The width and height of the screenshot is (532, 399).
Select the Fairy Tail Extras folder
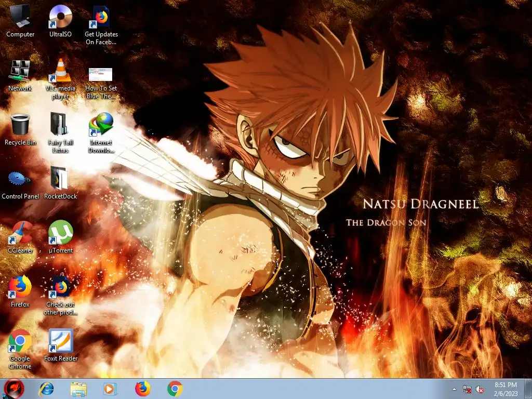[60, 132]
